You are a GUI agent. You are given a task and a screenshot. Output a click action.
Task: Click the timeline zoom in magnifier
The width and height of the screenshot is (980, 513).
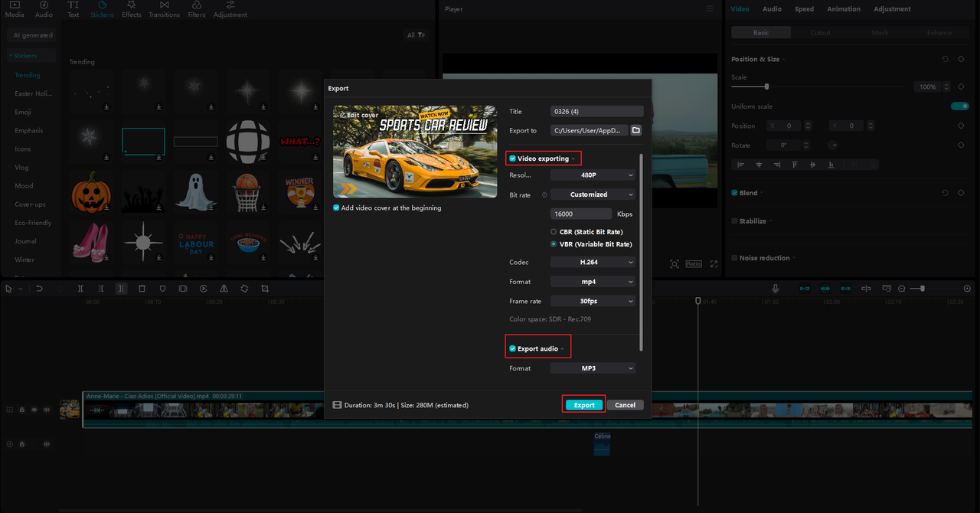click(967, 289)
